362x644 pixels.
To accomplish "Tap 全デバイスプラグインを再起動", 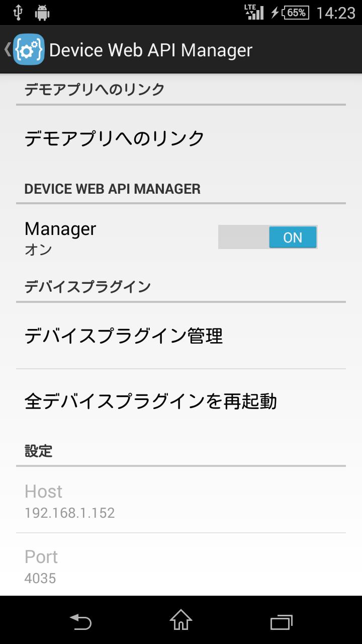I will pos(151,401).
